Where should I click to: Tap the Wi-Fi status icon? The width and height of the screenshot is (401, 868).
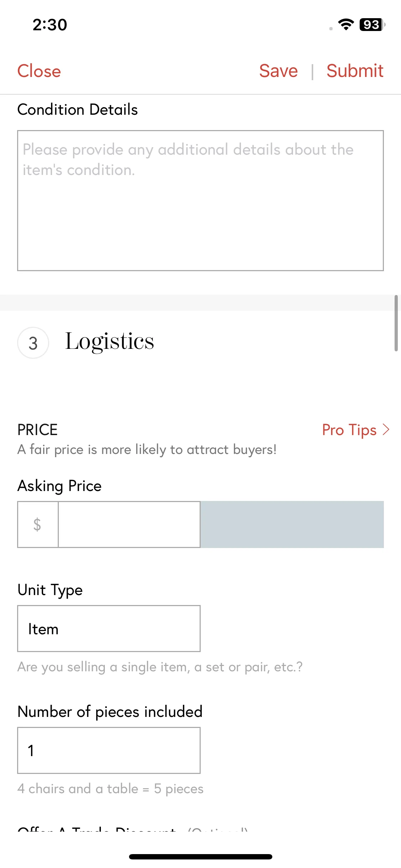346,25
